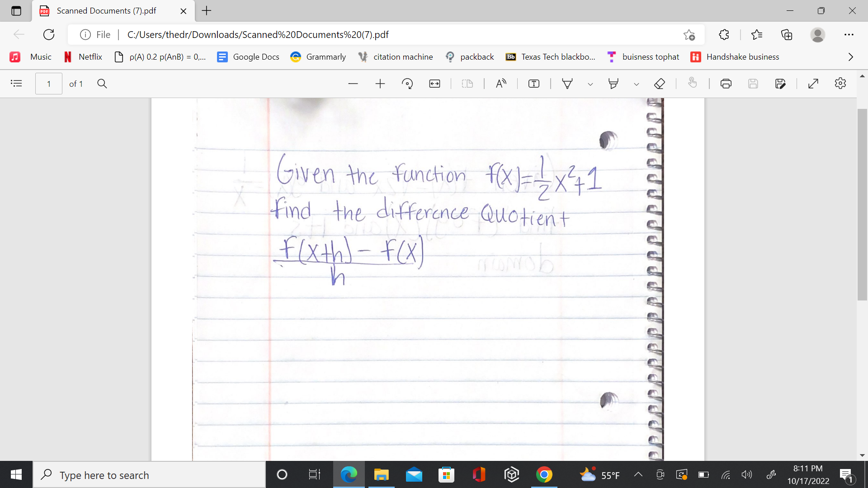This screenshot has height=488, width=868.
Task: Enter full screen PDF view
Action: [813, 84]
